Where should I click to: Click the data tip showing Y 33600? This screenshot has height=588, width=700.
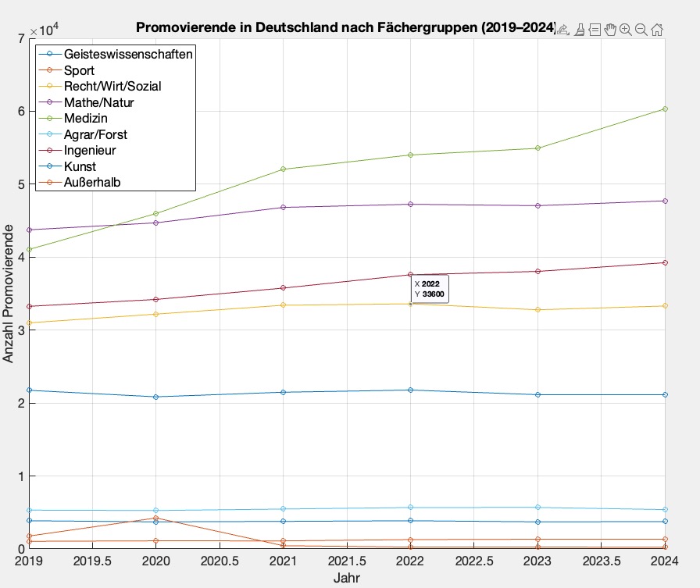tap(430, 289)
